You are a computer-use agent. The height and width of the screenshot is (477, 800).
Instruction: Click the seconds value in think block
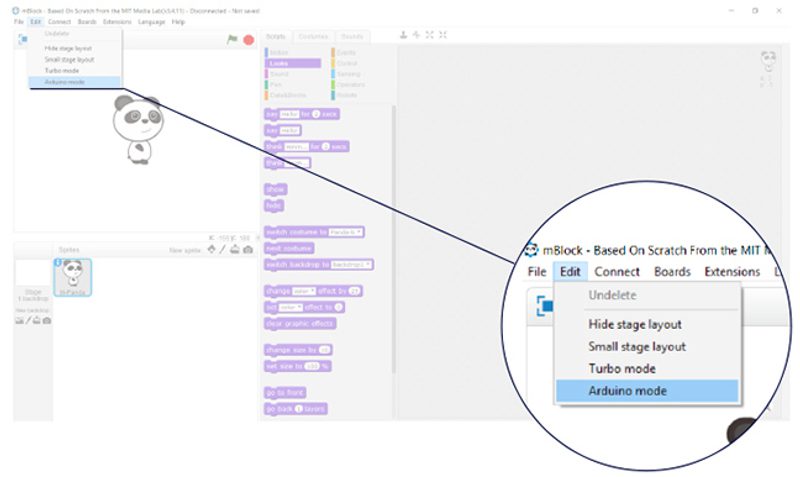(x=326, y=147)
